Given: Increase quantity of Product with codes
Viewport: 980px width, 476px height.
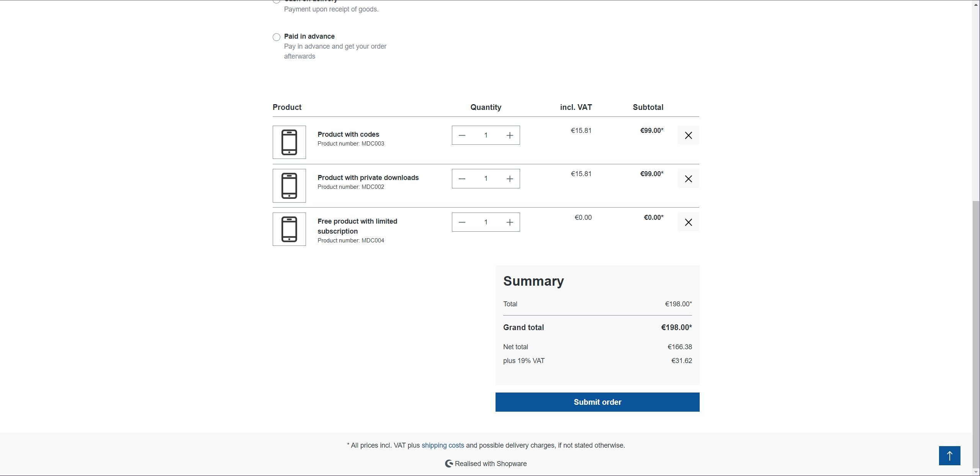Looking at the screenshot, I should [x=510, y=135].
